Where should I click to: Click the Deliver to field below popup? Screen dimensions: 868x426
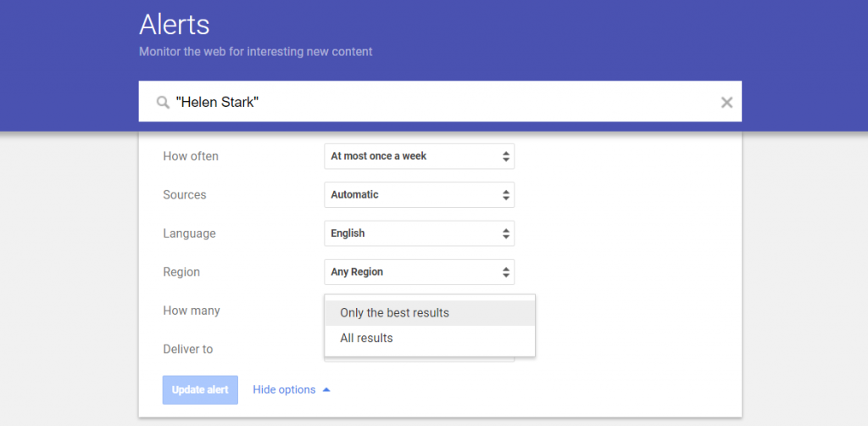tap(419, 360)
